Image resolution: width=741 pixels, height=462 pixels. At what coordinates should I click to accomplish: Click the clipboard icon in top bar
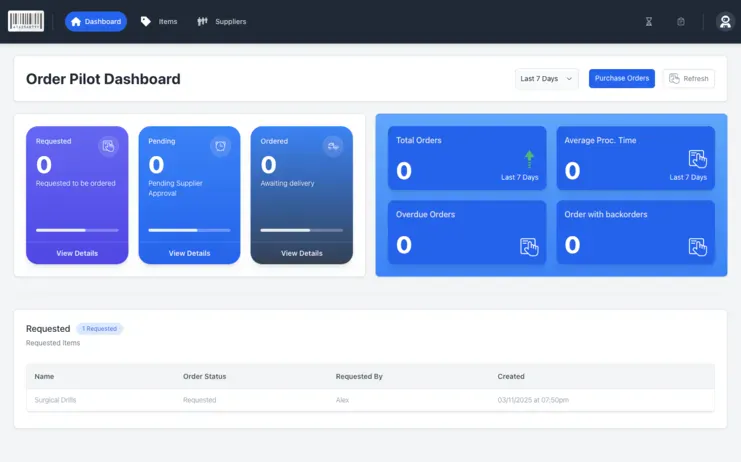tap(681, 21)
